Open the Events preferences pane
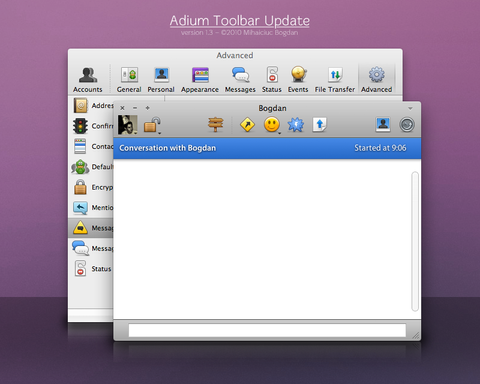This screenshot has height=384, width=480. tap(298, 79)
